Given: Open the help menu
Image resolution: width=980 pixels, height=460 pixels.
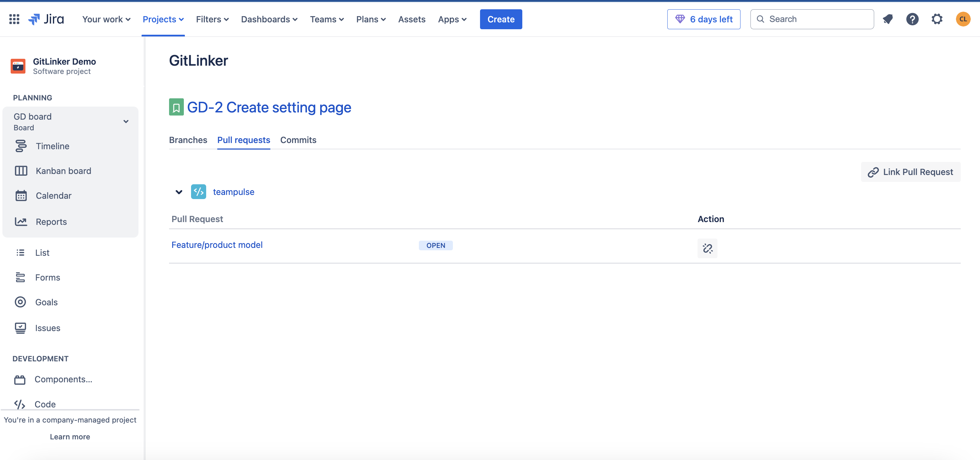Looking at the screenshot, I should (x=912, y=19).
